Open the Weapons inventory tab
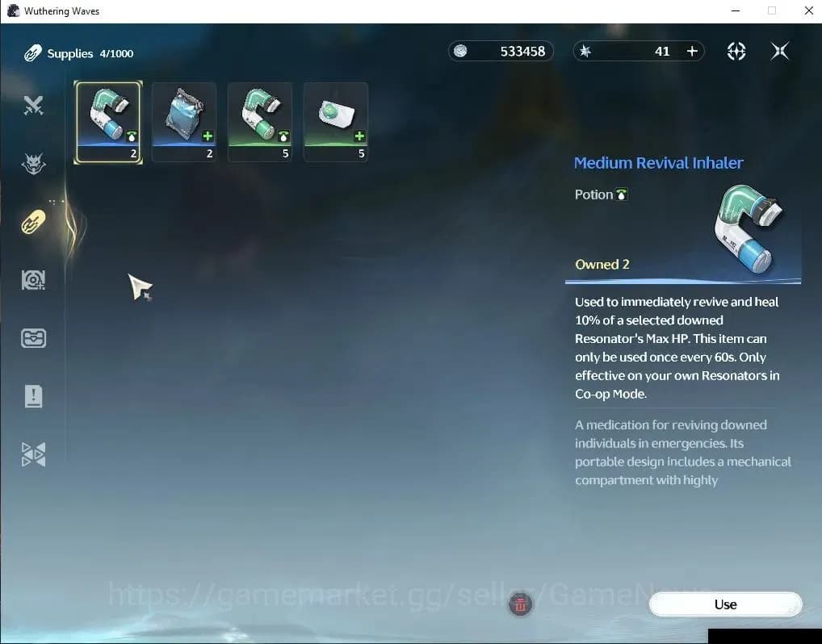The height and width of the screenshot is (644, 822). tap(33, 106)
